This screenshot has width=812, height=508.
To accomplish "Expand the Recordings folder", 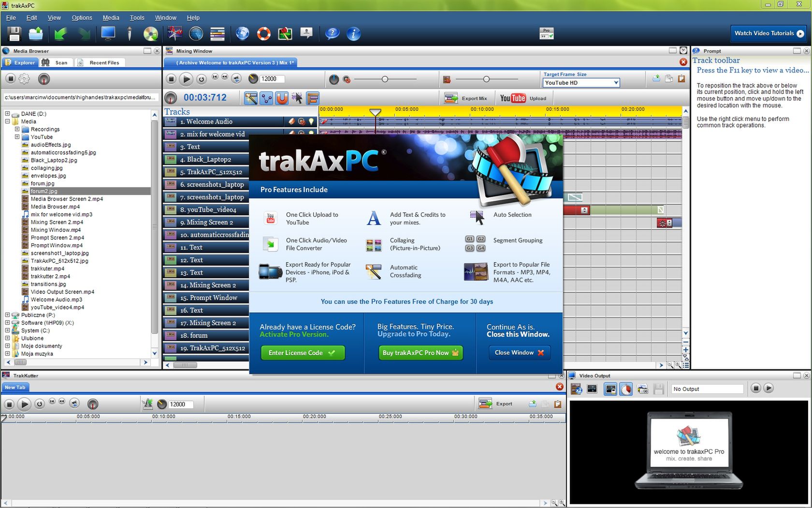I will (x=17, y=129).
